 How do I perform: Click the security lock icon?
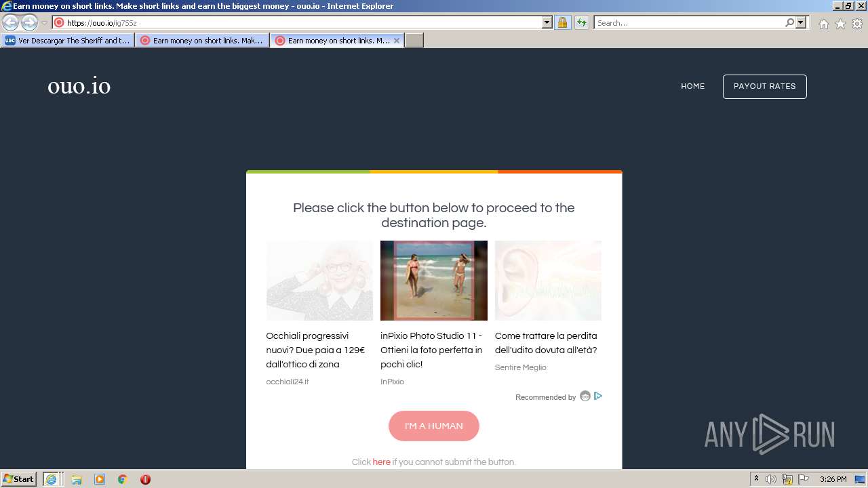pos(562,23)
